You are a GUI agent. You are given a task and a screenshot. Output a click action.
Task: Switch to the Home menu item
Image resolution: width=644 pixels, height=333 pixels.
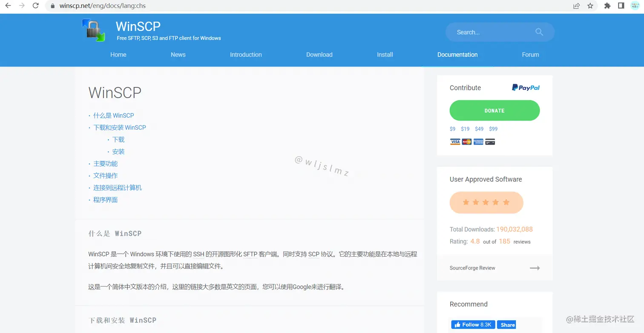(x=118, y=55)
